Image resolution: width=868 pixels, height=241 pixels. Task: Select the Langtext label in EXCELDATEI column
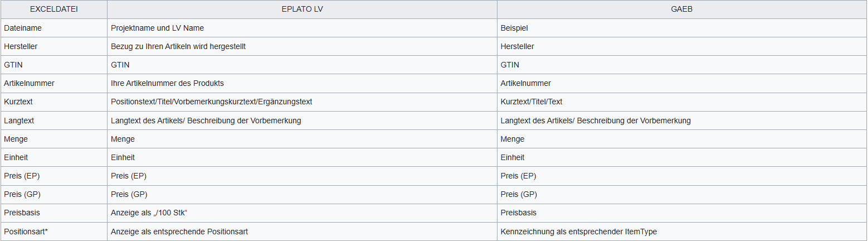point(19,120)
